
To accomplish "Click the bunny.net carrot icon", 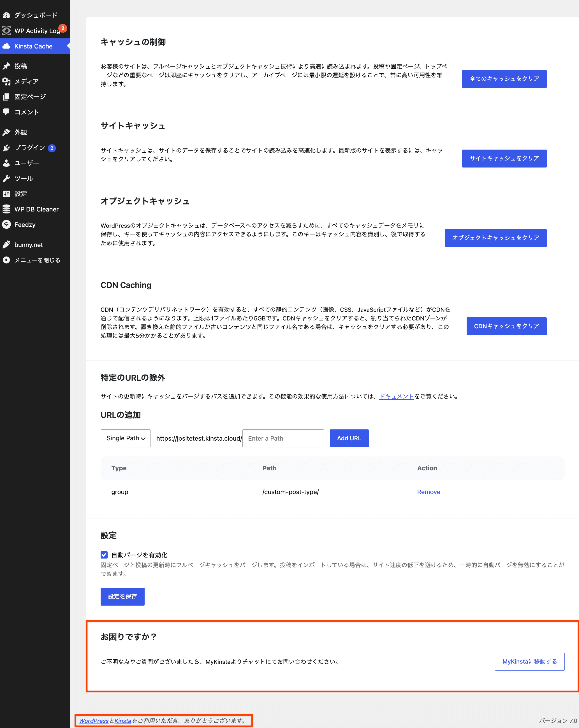I will pyautogui.click(x=6, y=245).
